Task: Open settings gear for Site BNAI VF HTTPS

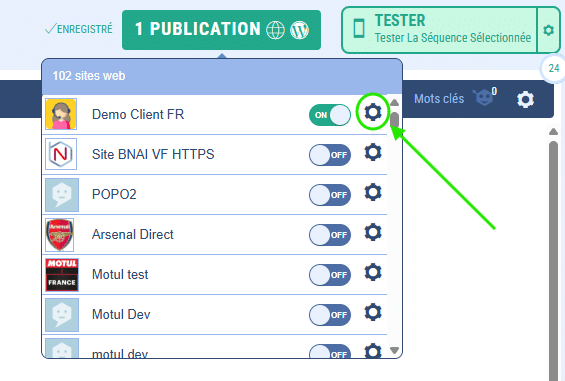Action: pyautogui.click(x=373, y=152)
